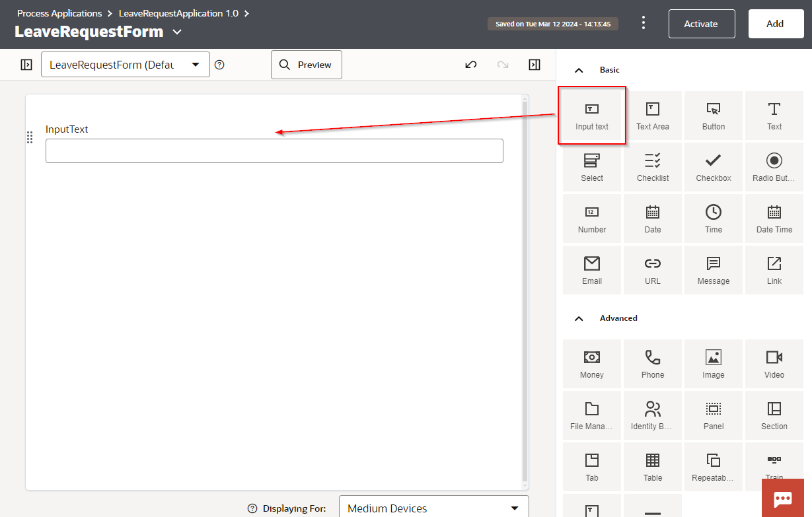812x517 pixels.
Task: Collapse the Basic components section
Action: [x=579, y=70]
